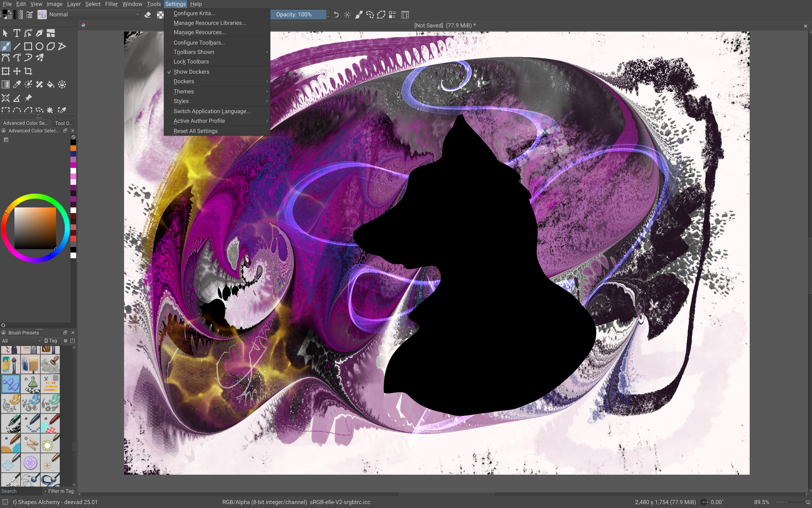Expand the Themes submenu
812x508 pixels.
[217, 91]
